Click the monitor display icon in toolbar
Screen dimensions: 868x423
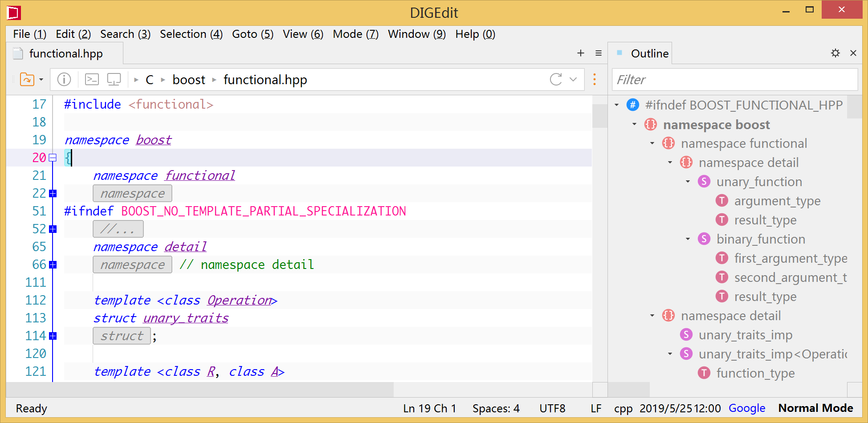click(x=114, y=79)
